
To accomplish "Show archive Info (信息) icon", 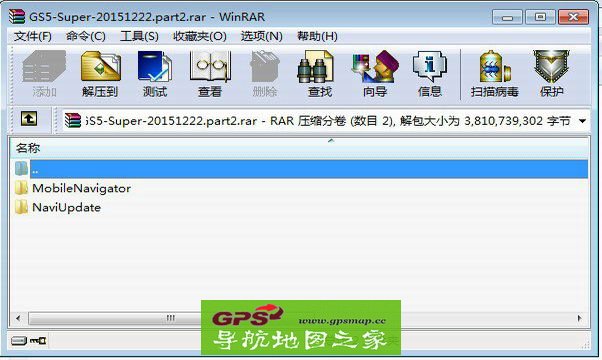I will pyautogui.click(x=430, y=74).
